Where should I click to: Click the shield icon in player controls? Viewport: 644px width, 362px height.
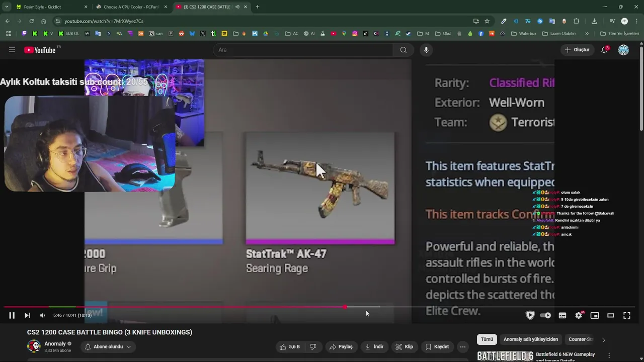click(x=530, y=315)
